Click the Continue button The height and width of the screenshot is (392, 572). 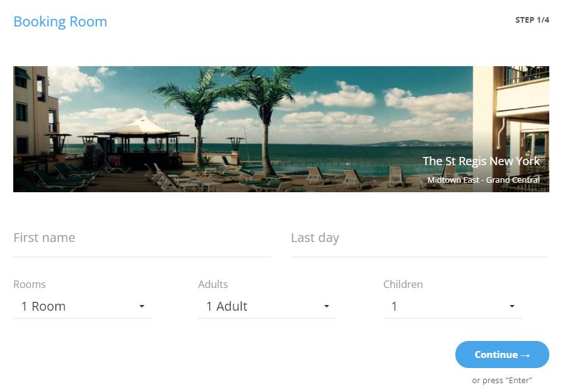(502, 354)
